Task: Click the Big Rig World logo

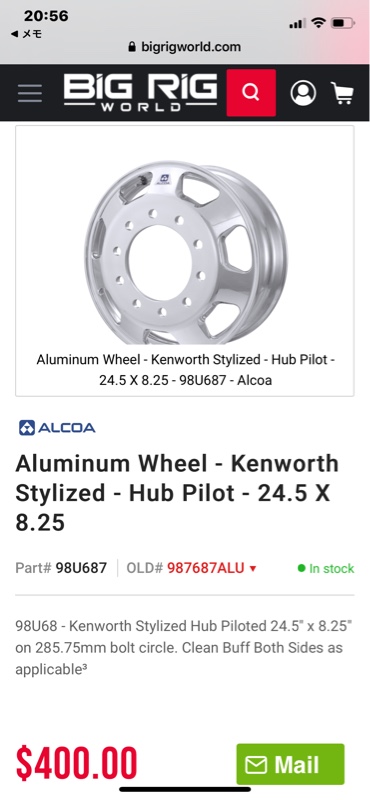Action: (x=140, y=93)
